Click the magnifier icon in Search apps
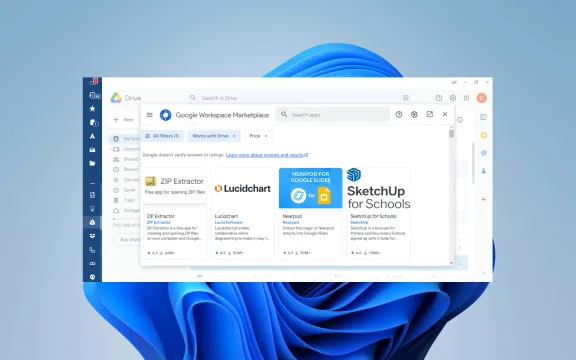The image size is (576, 360). point(284,115)
